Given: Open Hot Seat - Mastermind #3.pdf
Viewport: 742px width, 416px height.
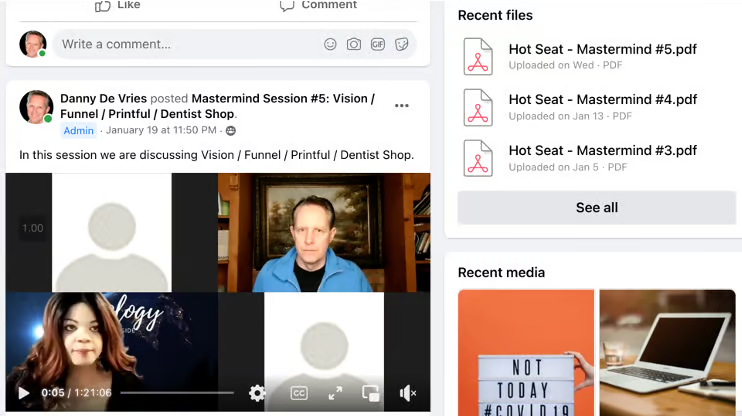Looking at the screenshot, I should tap(602, 150).
